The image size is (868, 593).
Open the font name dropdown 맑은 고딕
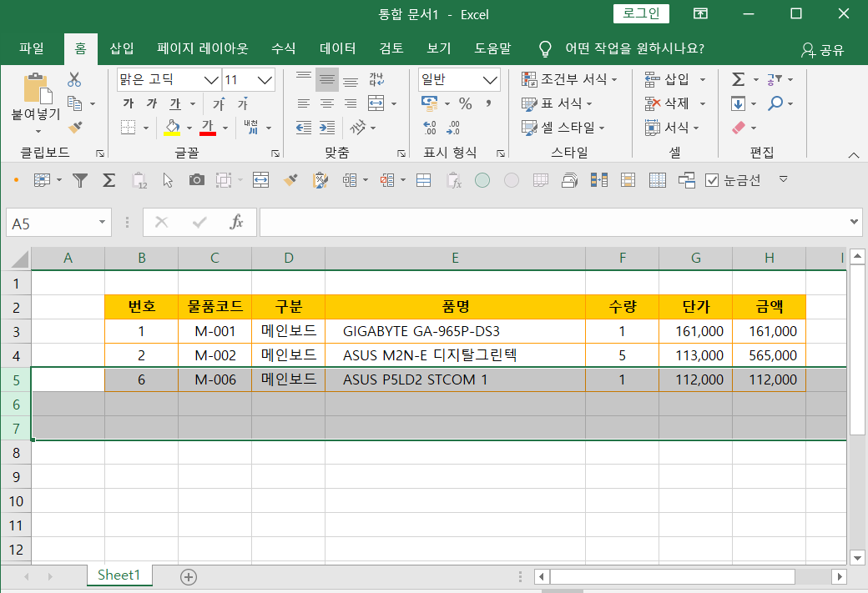pos(211,80)
